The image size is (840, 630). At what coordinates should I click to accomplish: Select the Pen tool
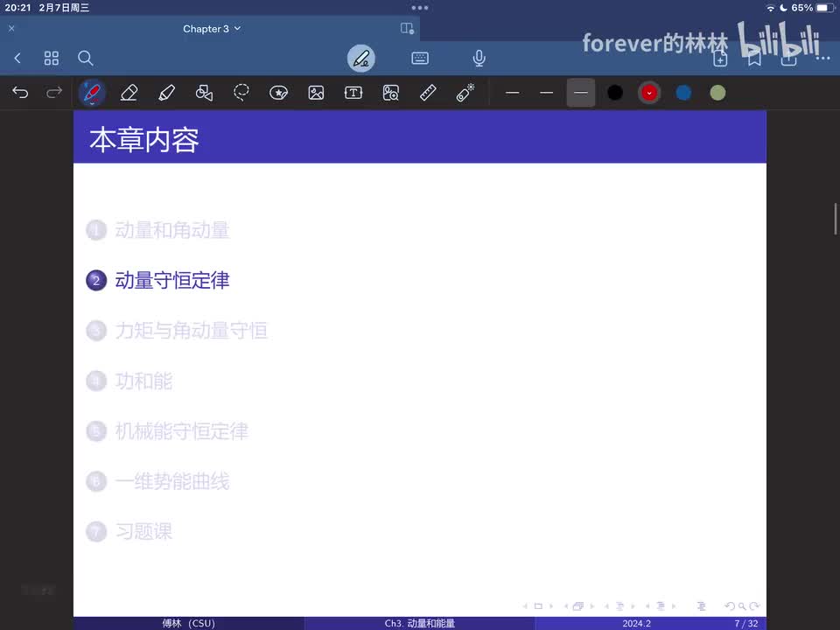(92, 93)
